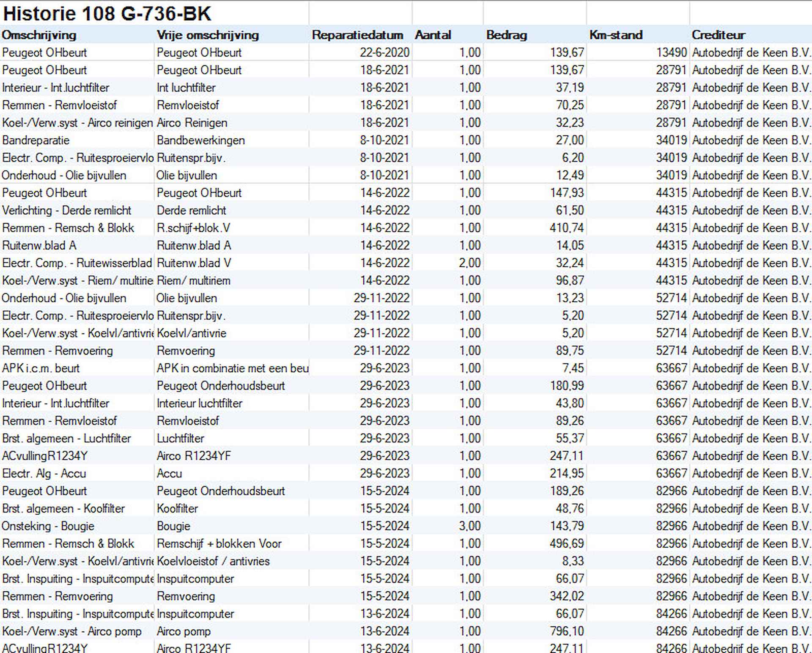
Task: Click the 'Interieur luchtfilter' cell
Action: [200, 403]
